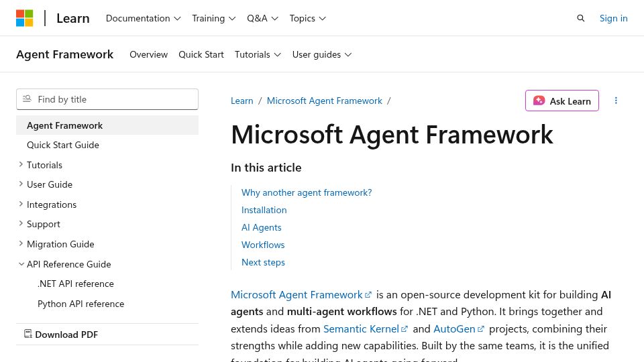Click the Learn site title
The image size is (644, 362).
73,19
